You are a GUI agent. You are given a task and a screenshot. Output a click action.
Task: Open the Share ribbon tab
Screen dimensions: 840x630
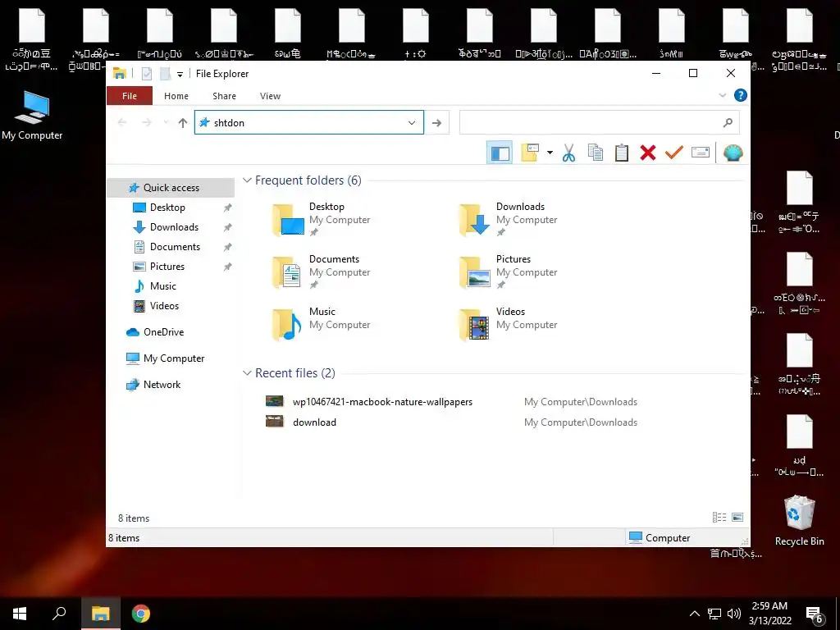[224, 96]
